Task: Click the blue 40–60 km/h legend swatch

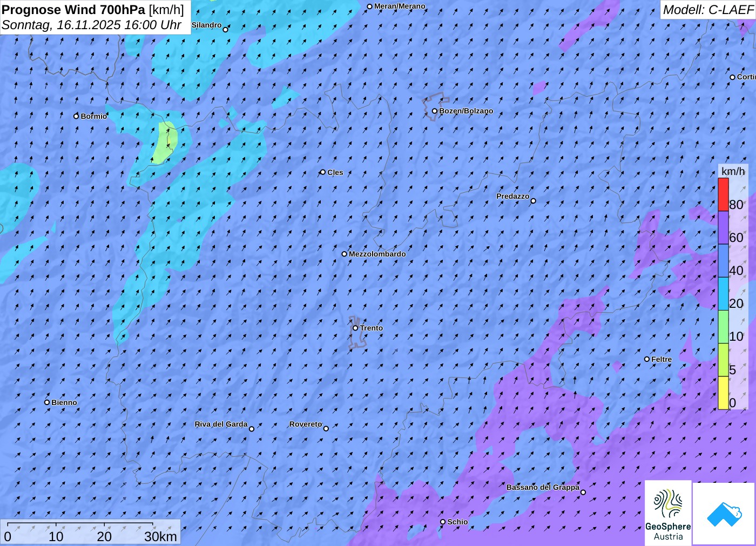Action: click(x=723, y=260)
